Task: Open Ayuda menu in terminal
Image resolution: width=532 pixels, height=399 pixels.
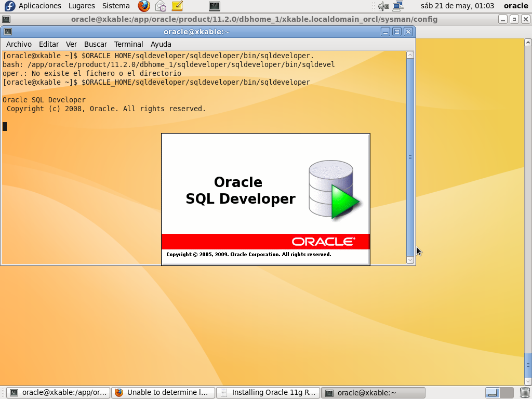Action: coord(161,44)
